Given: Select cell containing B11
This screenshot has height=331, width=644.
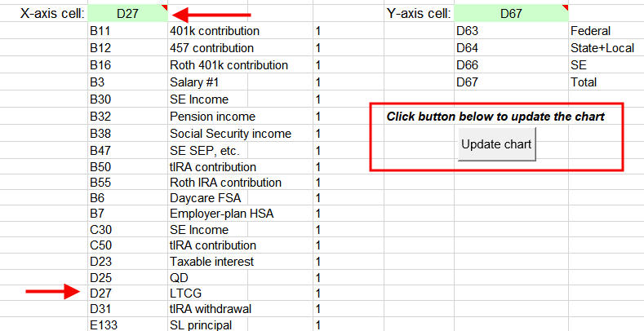Looking at the screenshot, I should [x=127, y=31].
